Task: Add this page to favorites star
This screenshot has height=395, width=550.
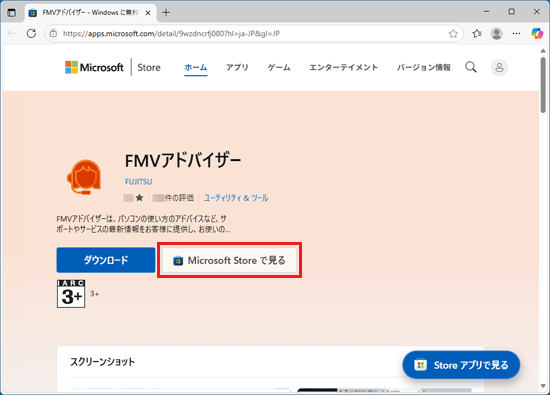Action: pyautogui.click(x=453, y=34)
